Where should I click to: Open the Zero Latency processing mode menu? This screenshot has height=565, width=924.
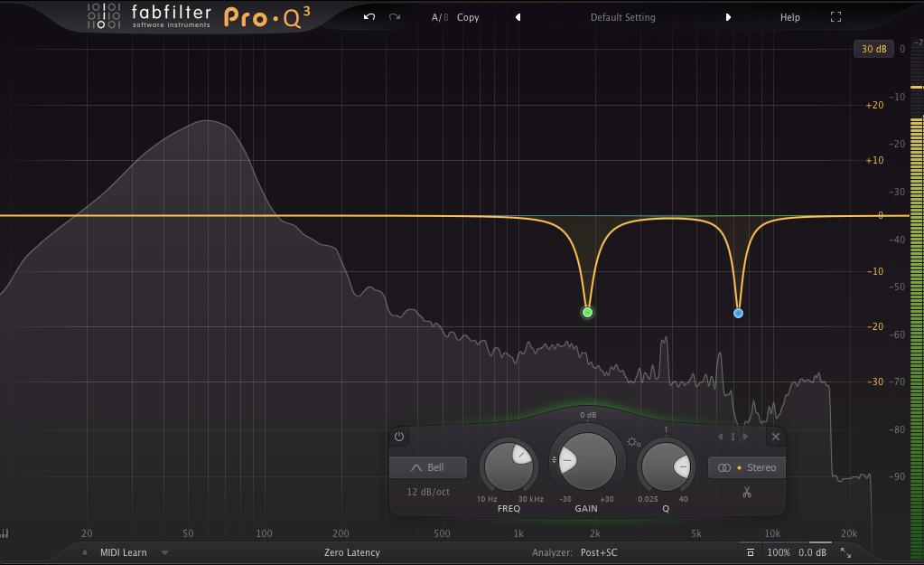(x=351, y=552)
